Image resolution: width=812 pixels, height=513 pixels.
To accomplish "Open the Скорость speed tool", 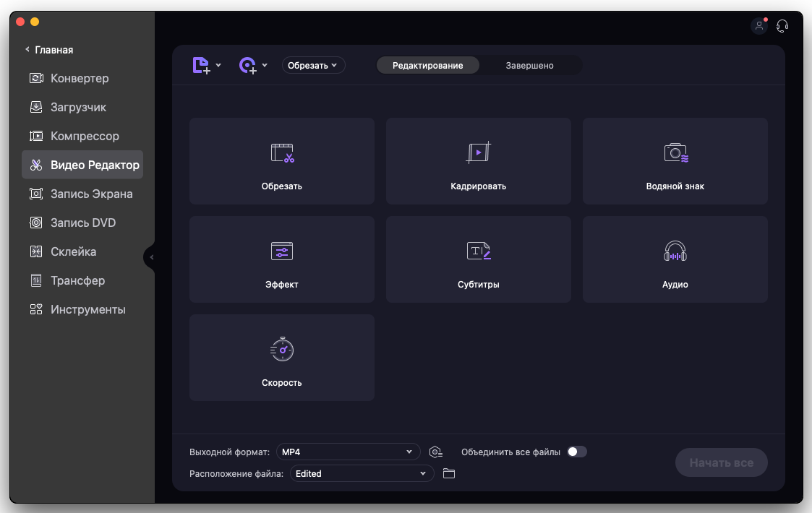I will (x=281, y=358).
